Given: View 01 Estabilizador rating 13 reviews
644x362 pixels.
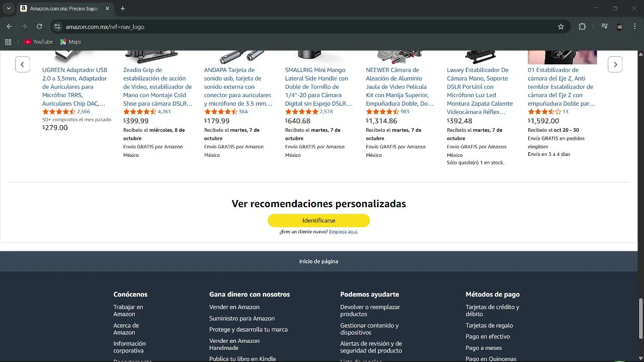Looking at the screenshot, I should click(548, 112).
